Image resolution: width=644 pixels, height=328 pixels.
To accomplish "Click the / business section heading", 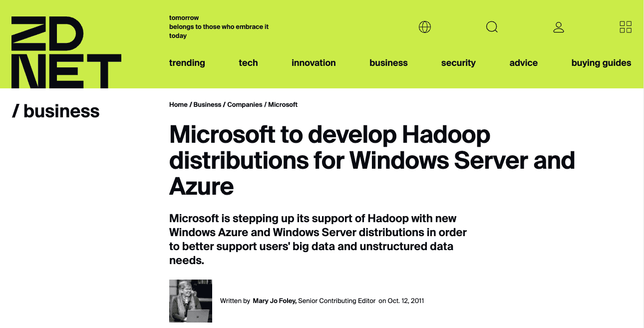I will (56, 111).
